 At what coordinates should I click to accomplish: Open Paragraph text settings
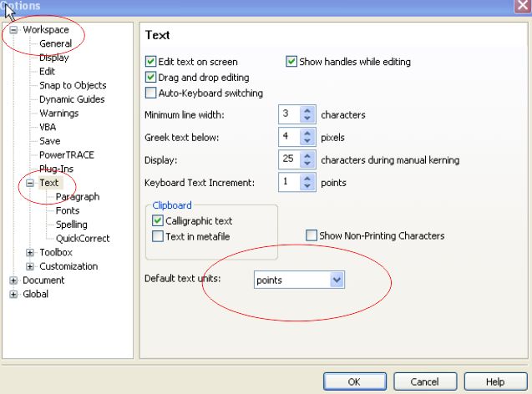coord(78,197)
